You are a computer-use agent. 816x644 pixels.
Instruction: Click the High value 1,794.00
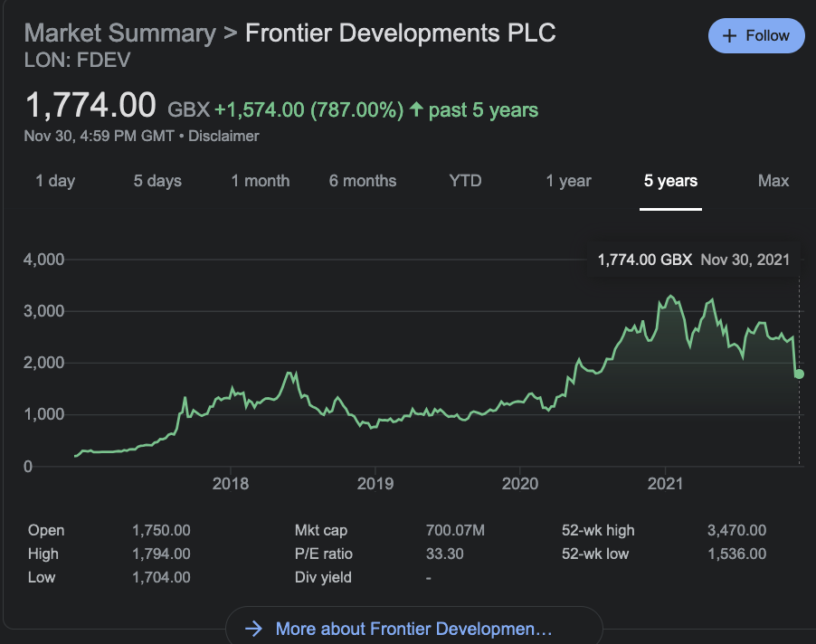pos(161,554)
